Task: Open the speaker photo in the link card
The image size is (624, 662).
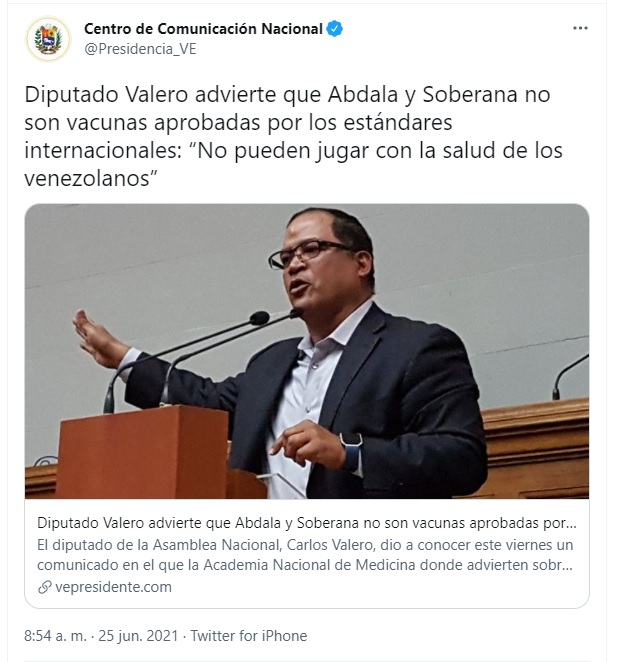Action: pos(307,351)
